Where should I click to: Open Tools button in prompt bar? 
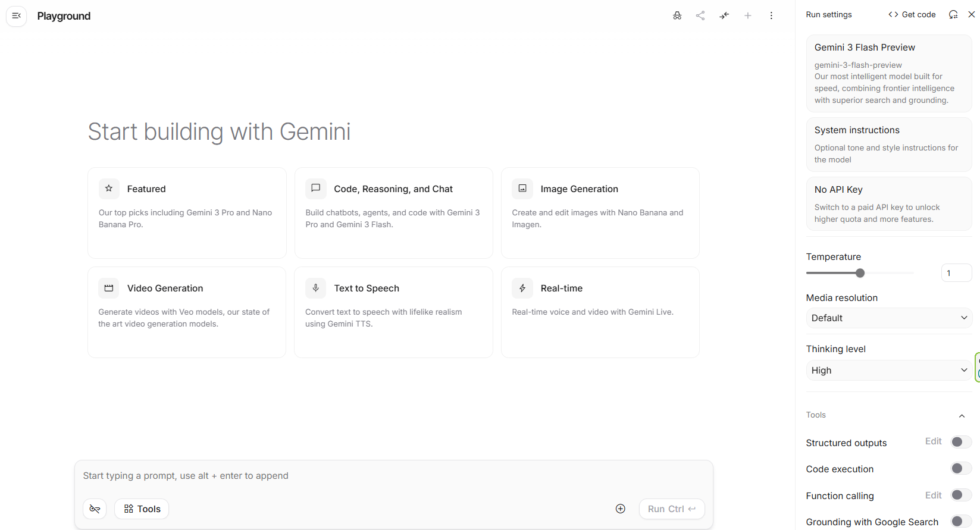(142, 509)
